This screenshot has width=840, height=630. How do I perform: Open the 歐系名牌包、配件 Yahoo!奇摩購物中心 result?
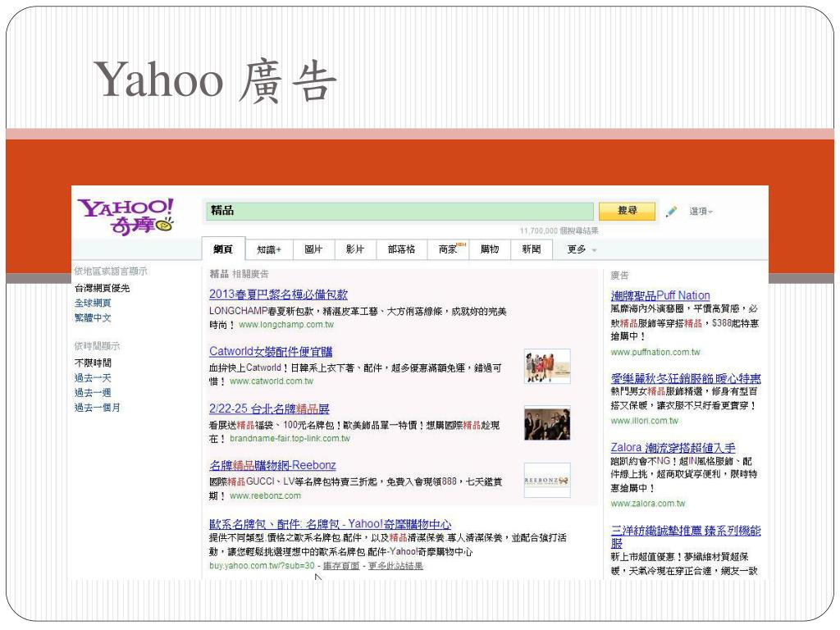[330, 524]
